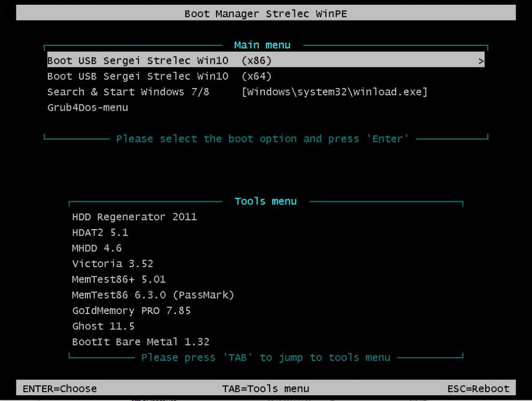
Task: Start Victoria 3.52 tool
Action: point(113,264)
